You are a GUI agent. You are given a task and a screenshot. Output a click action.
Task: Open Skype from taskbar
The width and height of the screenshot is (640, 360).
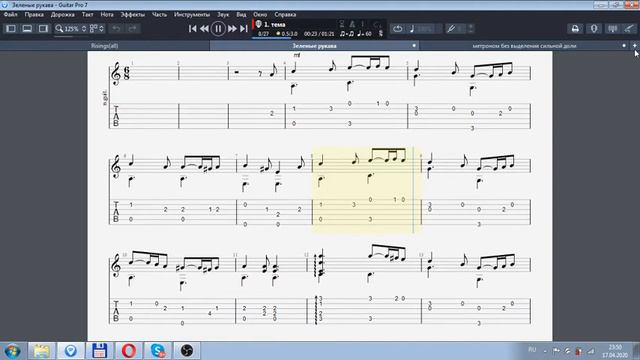[x=158, y=351]
